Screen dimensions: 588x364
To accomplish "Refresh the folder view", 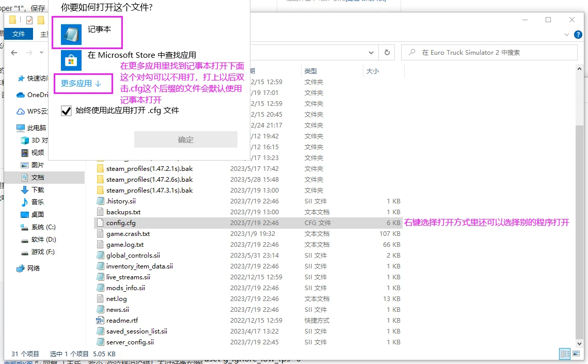I will pyautogui.click(x=387, y=53).
